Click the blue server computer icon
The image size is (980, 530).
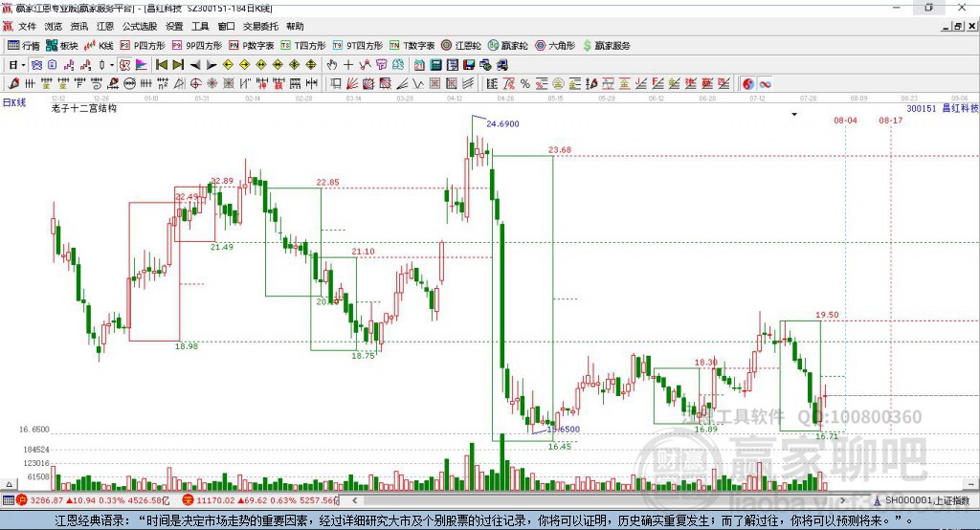[502, 65]
